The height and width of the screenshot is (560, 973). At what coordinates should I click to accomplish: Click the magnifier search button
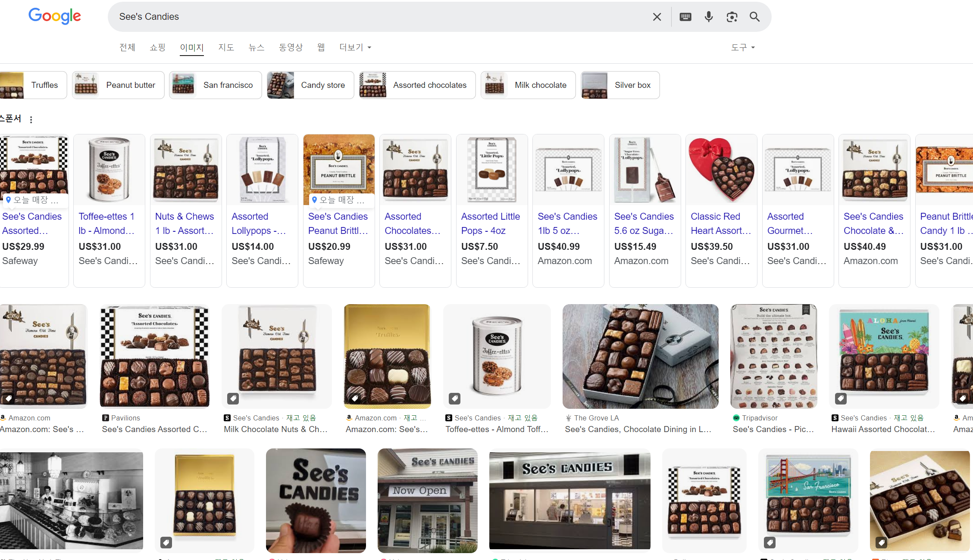754,17
